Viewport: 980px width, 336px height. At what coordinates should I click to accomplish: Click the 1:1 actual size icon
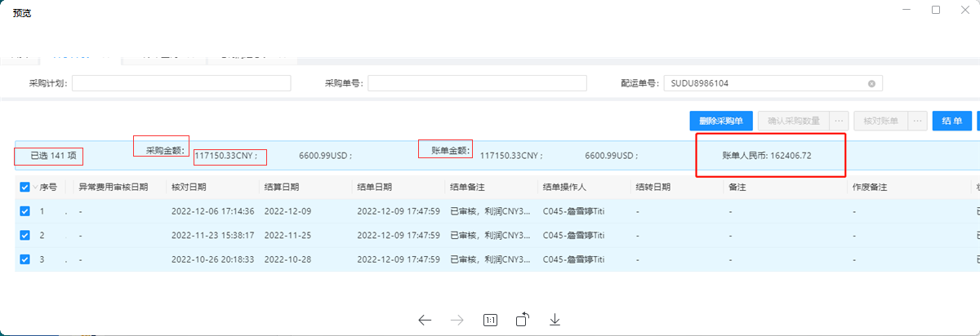(x=490, y=321)
